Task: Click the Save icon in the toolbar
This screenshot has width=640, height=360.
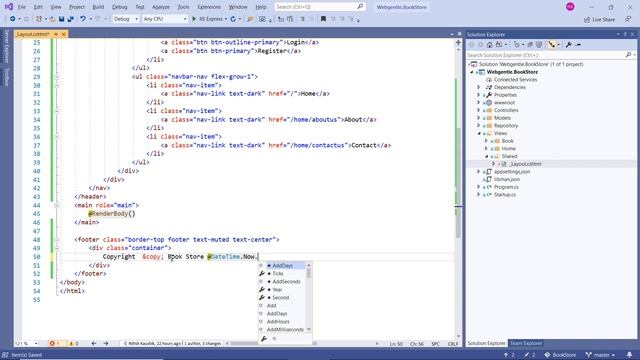Action: click(x=61, y=19)
